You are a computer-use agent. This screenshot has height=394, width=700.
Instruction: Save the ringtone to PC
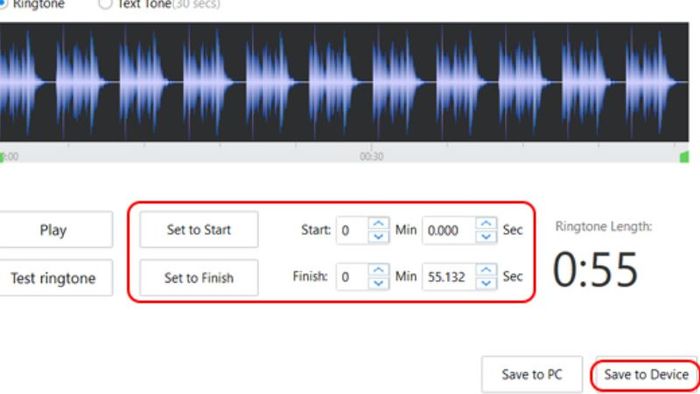point(532,374)
